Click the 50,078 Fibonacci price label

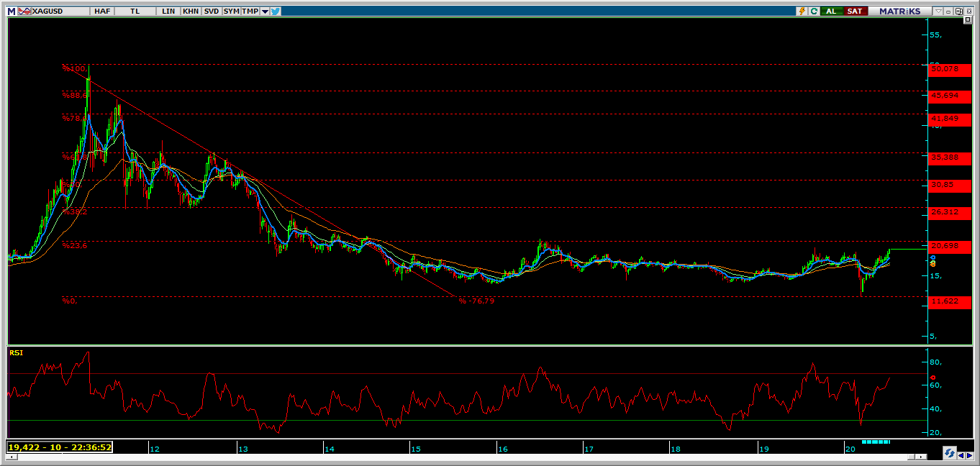pyautogui.click(x=950, y=69)
